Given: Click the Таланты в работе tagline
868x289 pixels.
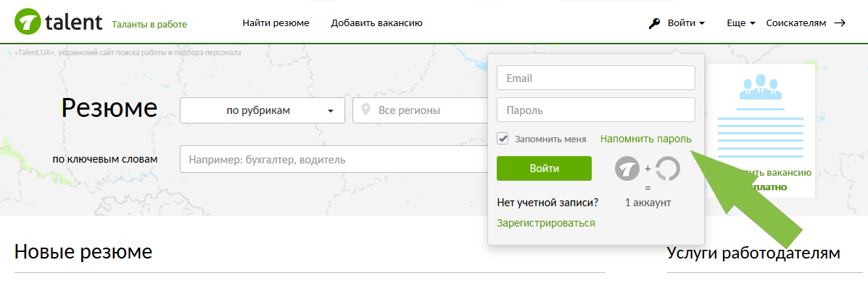Looking at the screenshot, I should (149, 25).
